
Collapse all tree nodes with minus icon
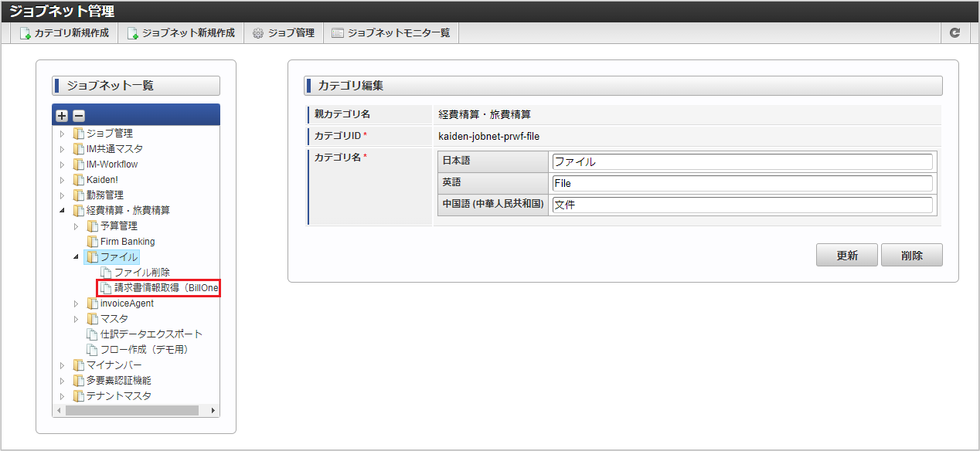click(x=78, y=116)
